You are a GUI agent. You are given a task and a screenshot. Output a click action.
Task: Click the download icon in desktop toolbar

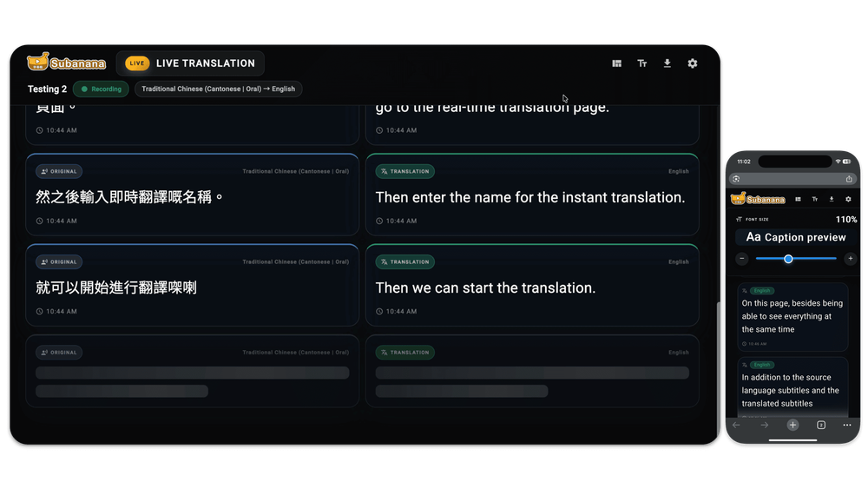pyautogui.click(x=667, y=63)
